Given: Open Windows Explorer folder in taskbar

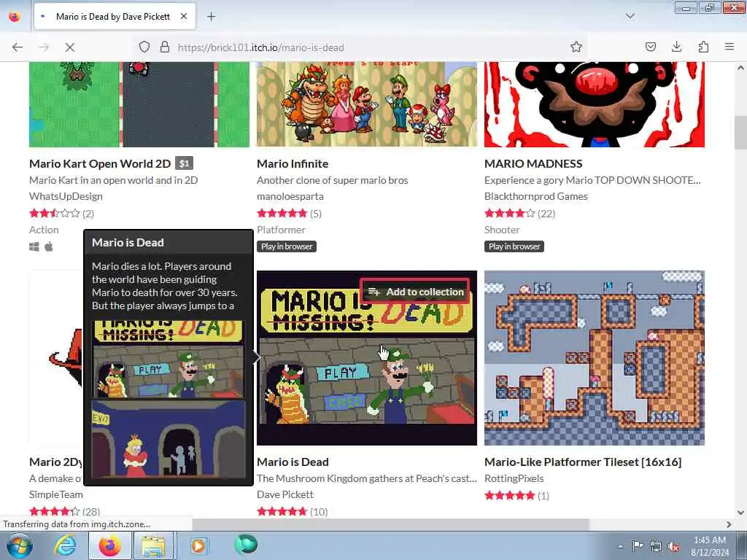Looking at the screenshot, I should [x=153, y=545].
